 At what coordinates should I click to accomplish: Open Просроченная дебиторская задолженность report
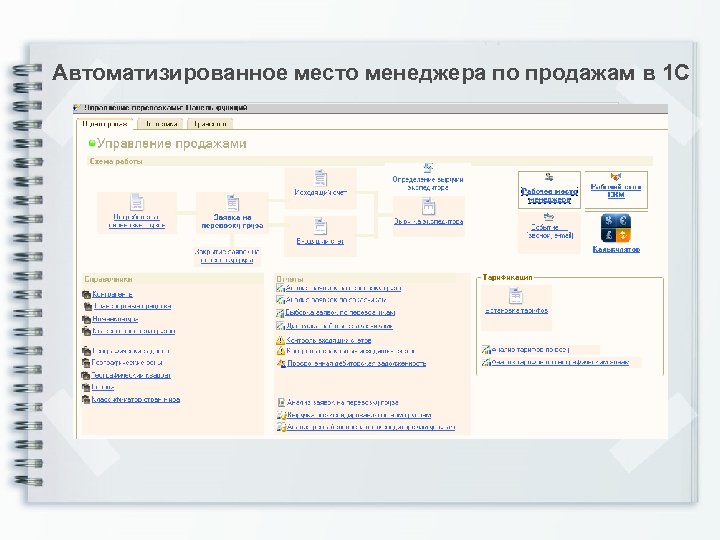[x=356, y=363]
